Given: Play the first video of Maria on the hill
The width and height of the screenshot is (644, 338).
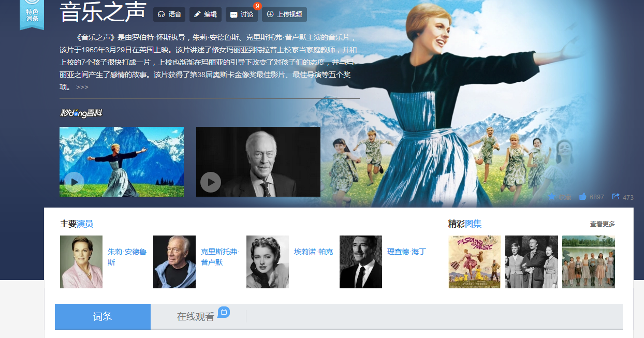Looking at the screenshot, I should (122, 161).
